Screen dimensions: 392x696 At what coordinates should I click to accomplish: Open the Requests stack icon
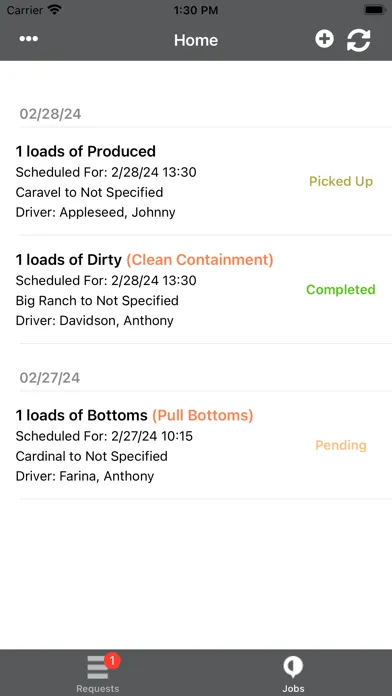98,668
